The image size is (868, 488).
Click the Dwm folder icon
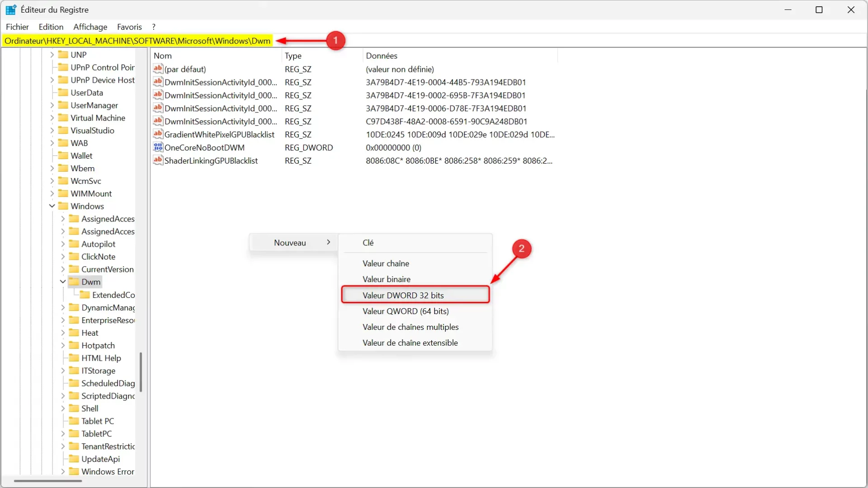click(74, 282)
